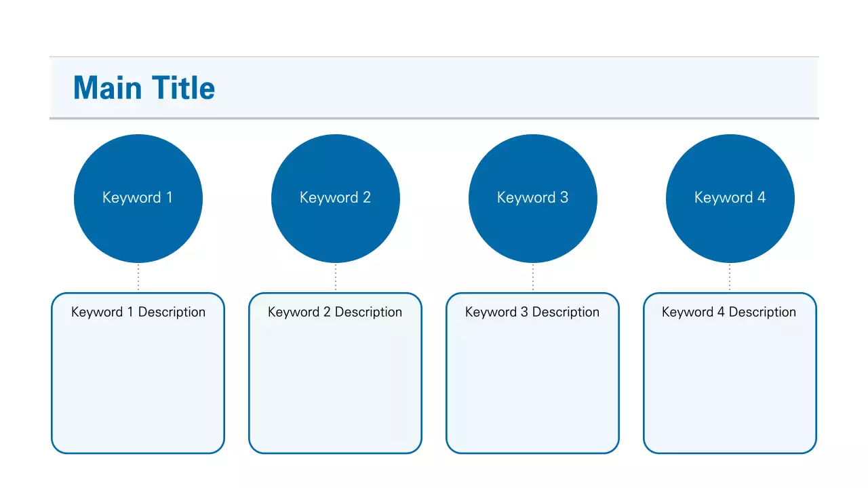Click the horizontal divider line beneath the title banner
The height and width of the screenshot is (488, 868).
click(x=434, y=119)
